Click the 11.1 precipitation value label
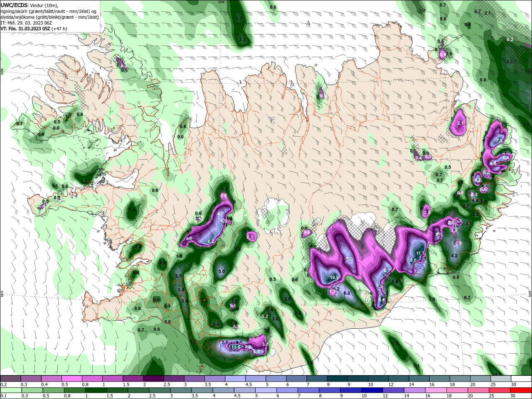 [x=420, y=253]
